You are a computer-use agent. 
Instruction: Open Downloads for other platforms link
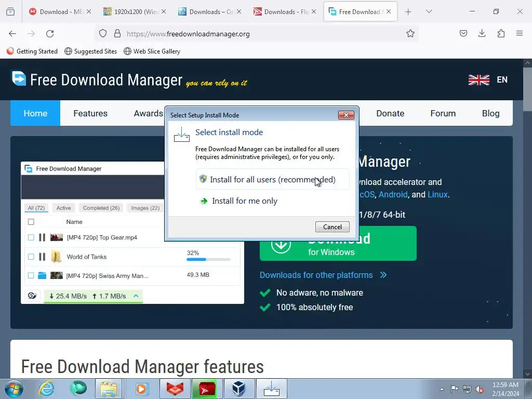point(323,275)
